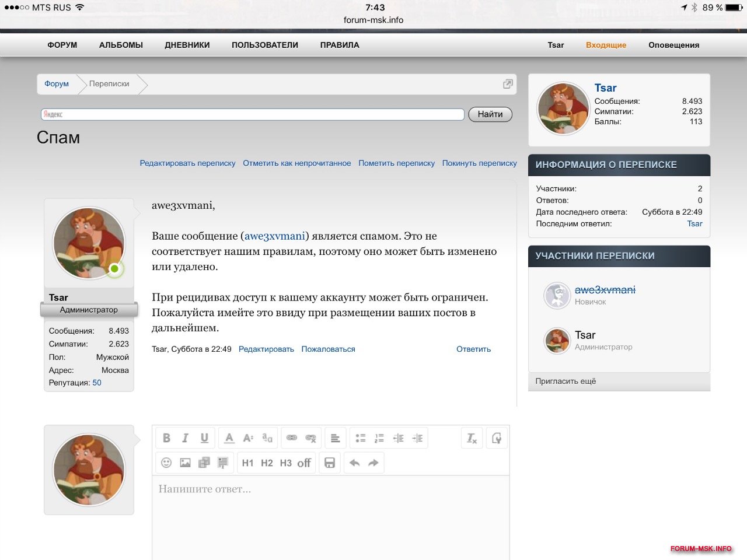
Task: Click Пригласить ещё
Action: click(566, 381)
